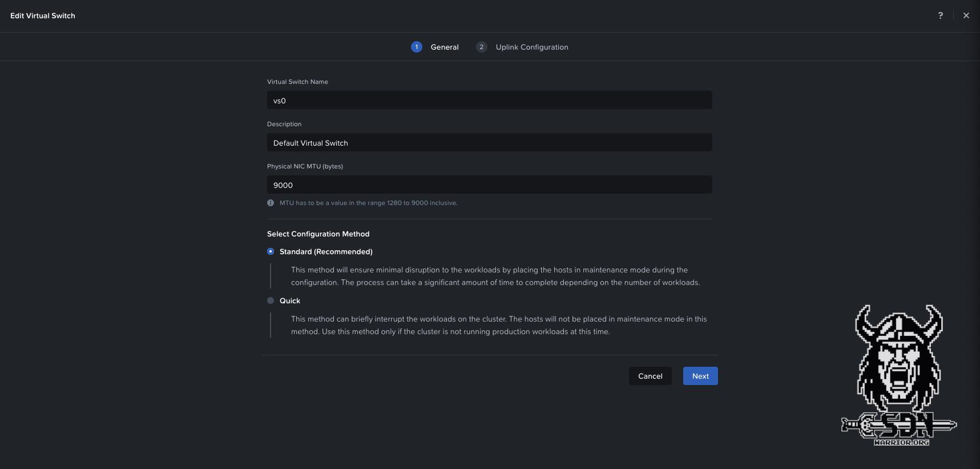Image resolution: width=980 pixels, height=469 pixels.
Task: Click the MTU range info icon
Action: pos(271,203)
